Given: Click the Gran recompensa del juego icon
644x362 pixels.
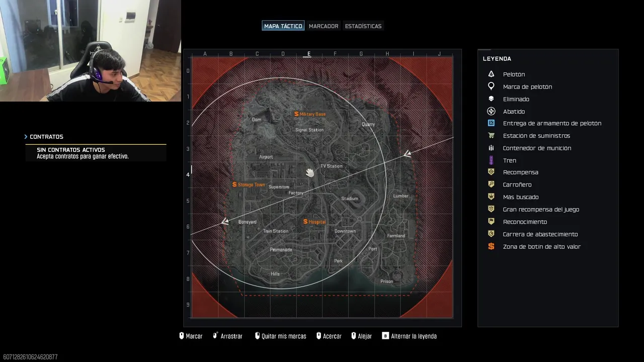Looking at the screenshot, I should 492,209.
